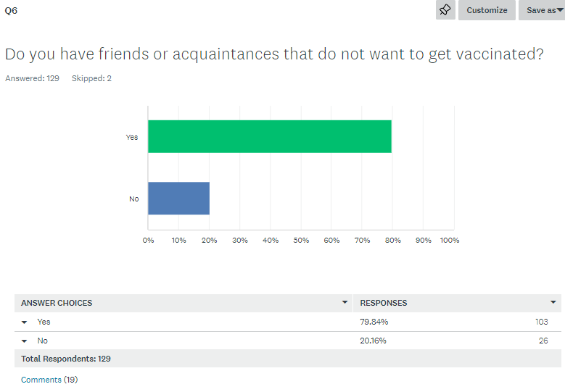Click the vaccination question title text
Screen dimensions: 565x392
(274, 54)
